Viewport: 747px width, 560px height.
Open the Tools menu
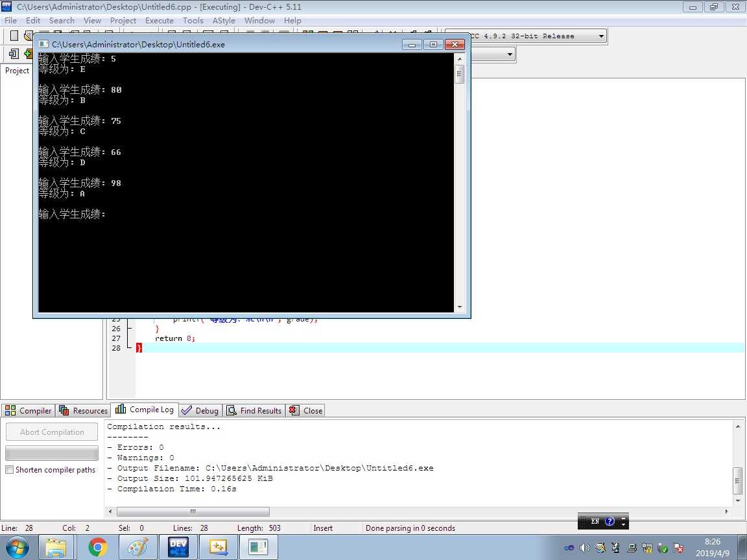tap(193, 21)
